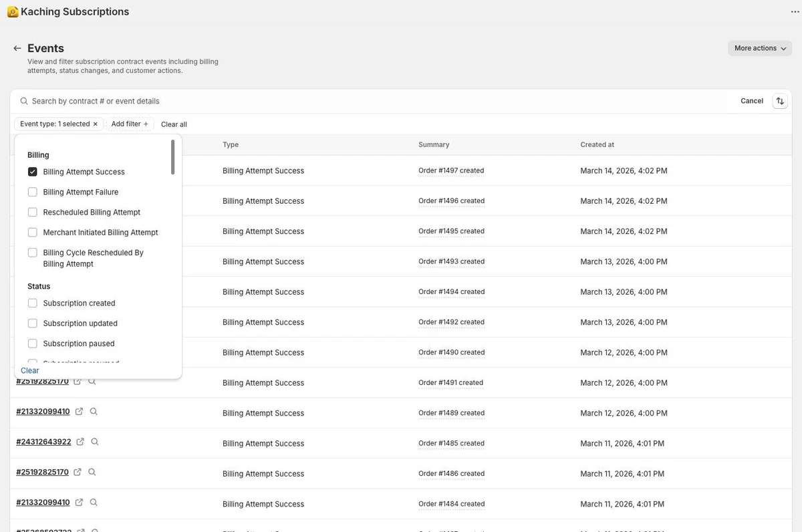This screenshot has width=802, height=532.
Task: Click the Type column header
Action: click(231, 144)
